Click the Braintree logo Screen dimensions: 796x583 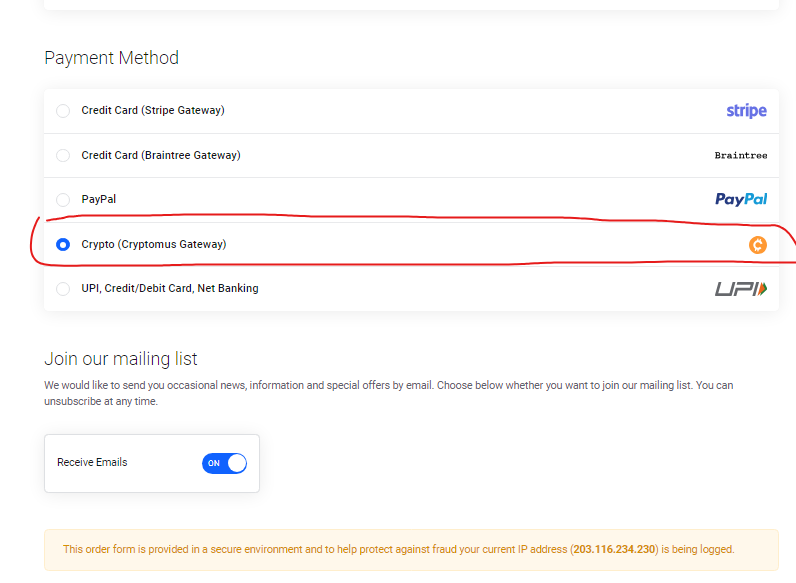740,155
